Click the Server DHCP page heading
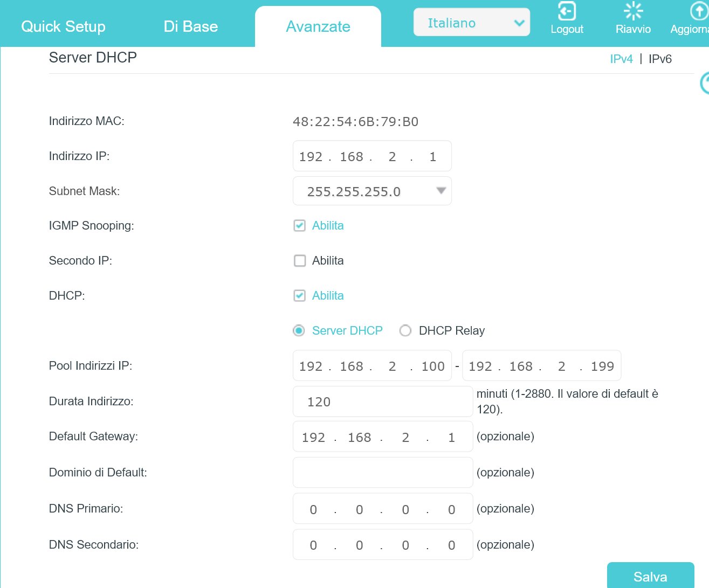The image size is (709, 588). [x=93, y=58]
